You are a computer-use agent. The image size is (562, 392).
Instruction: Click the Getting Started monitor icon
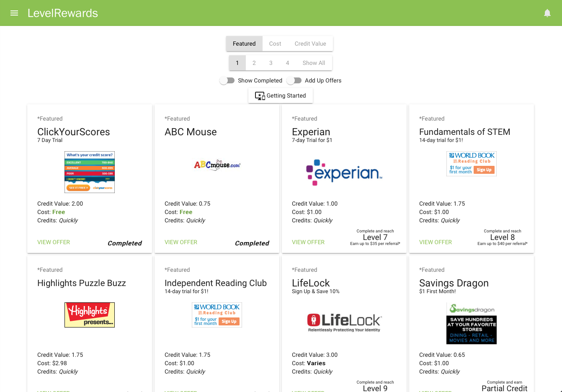(x=260, y=96)
